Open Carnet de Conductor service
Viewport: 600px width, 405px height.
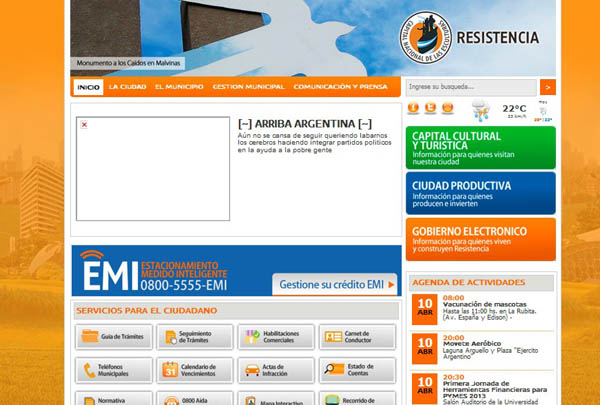point(357,337)
